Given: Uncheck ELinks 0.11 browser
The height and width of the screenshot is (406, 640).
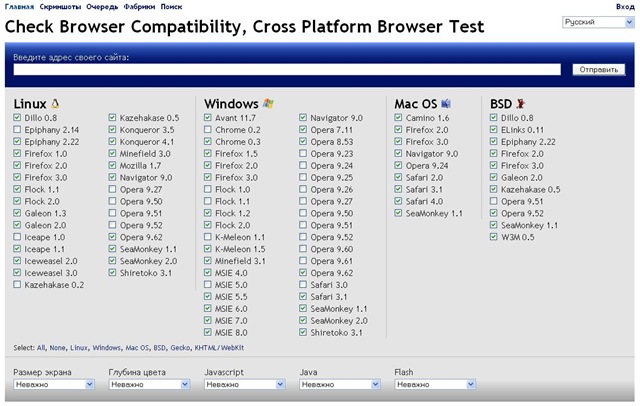Looking at the screenshot, I should click(493, 130).
